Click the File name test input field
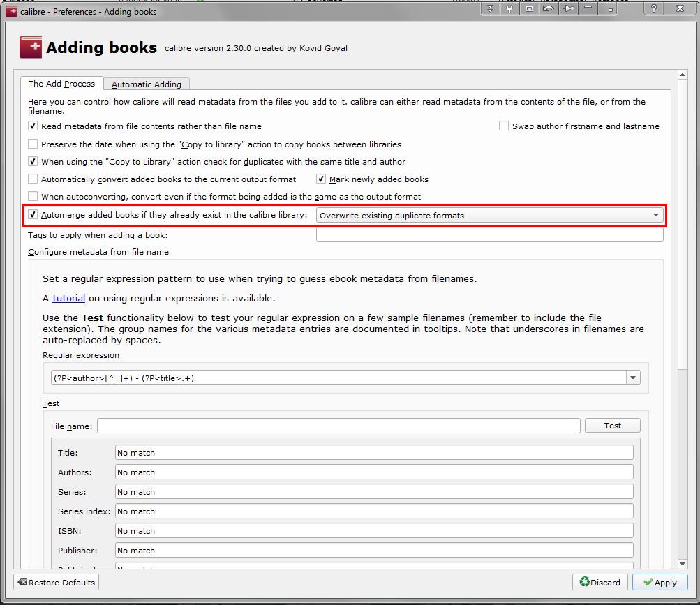700x605 pixels. click(x=338, y=426)
